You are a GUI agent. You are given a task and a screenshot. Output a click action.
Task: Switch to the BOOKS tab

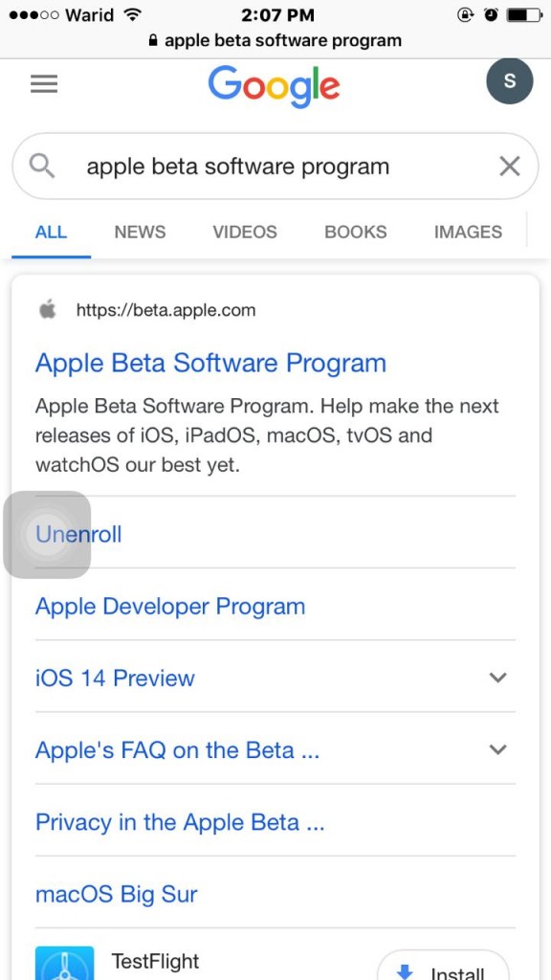click(356, 232)
